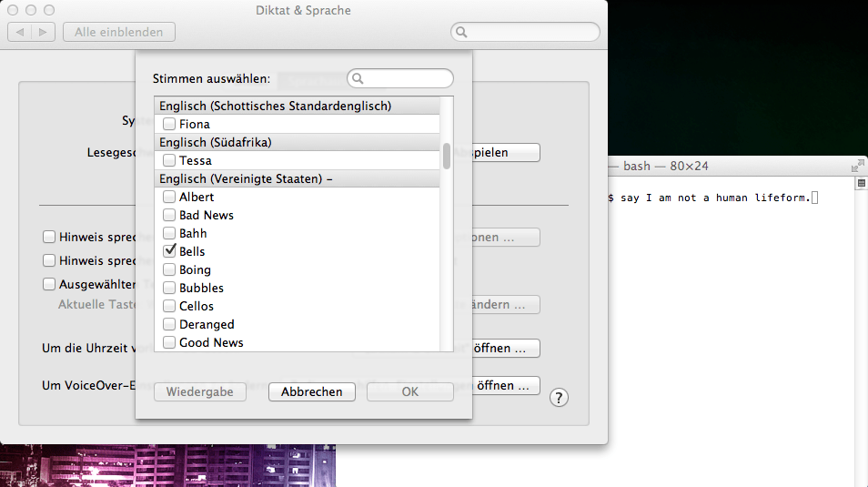The width and height of the screenshot is (868, 487).
Task: Confirm voice selection with OK
Action: point(409,392)
